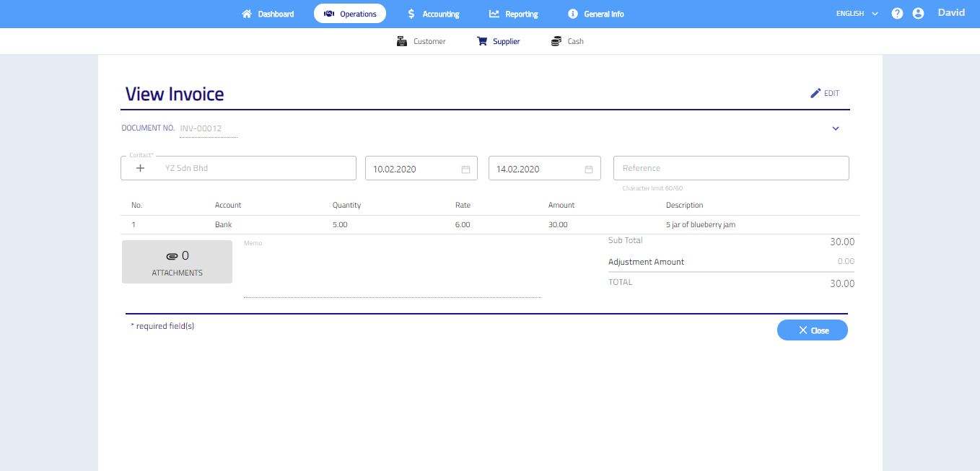
Task: Click the plus icon in Contact field
Action: coord(141,168)
